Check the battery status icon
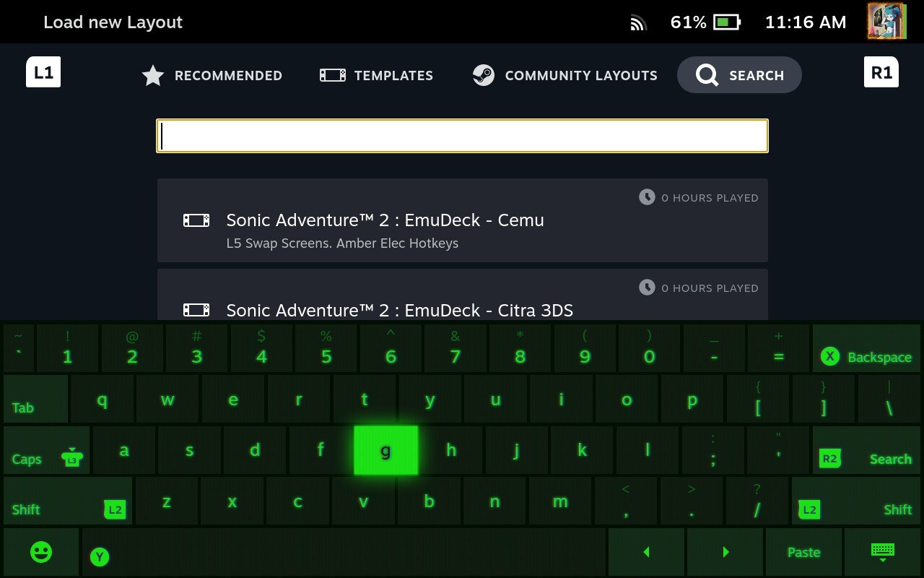The height and width of the screenshot is (578, 924). [726, 22]
